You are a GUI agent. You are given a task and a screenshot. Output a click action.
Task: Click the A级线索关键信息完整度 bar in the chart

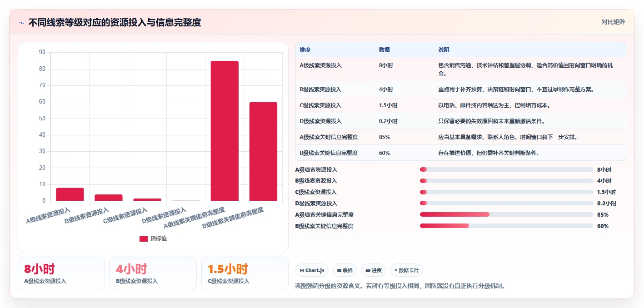coord(225,131)
